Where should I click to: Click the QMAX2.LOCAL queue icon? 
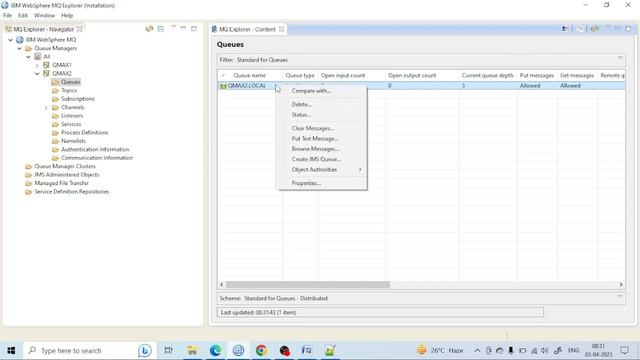click(223, 86)
